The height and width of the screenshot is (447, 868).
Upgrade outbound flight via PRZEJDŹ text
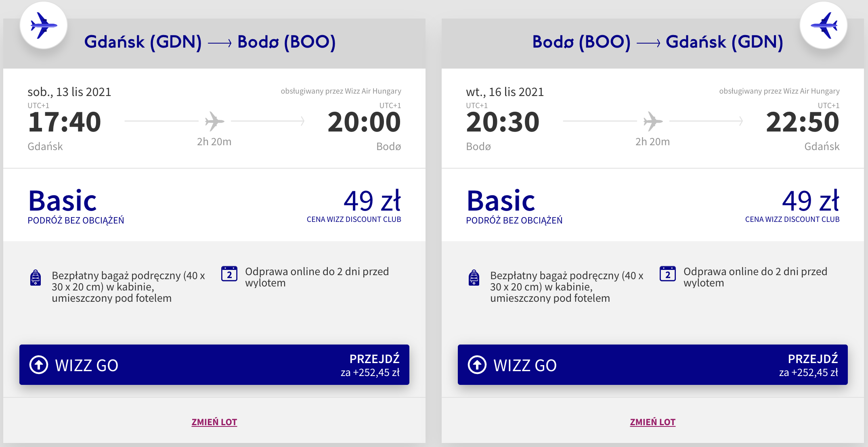(374, 359)
